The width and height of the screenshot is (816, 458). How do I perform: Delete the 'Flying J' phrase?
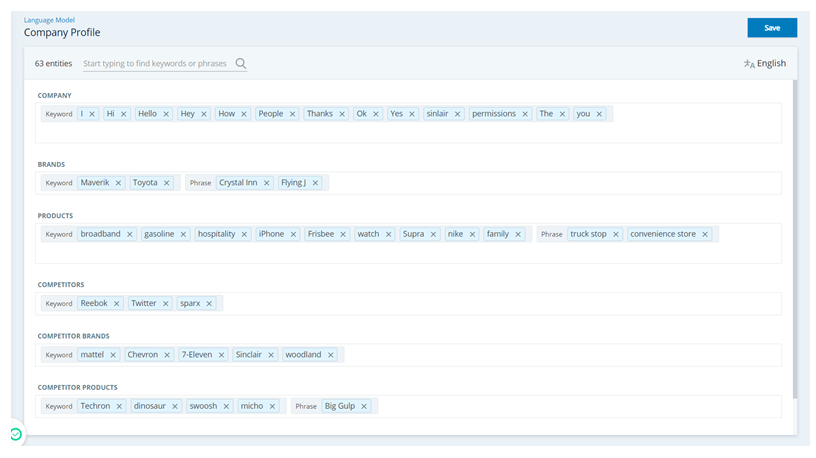pyautogui.click(x=315, y=183)
